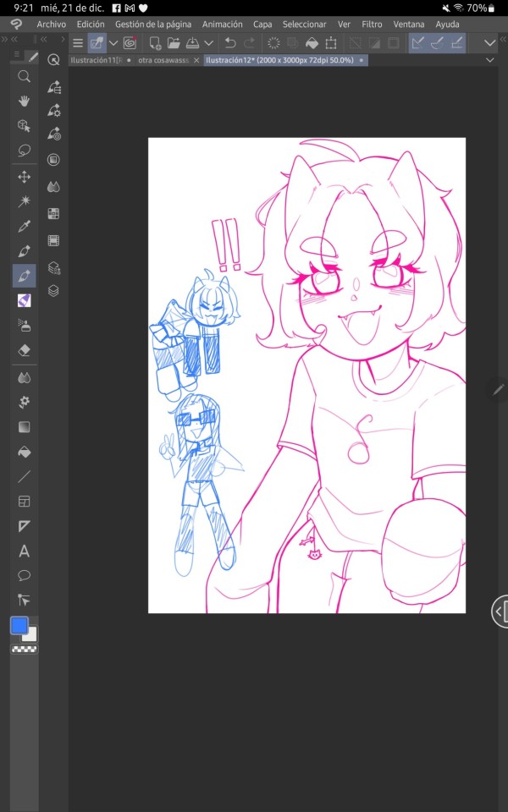Select the Text tool
Image resolution: width=508 pixels, height=812 pixels.
[x=24, y=551]
